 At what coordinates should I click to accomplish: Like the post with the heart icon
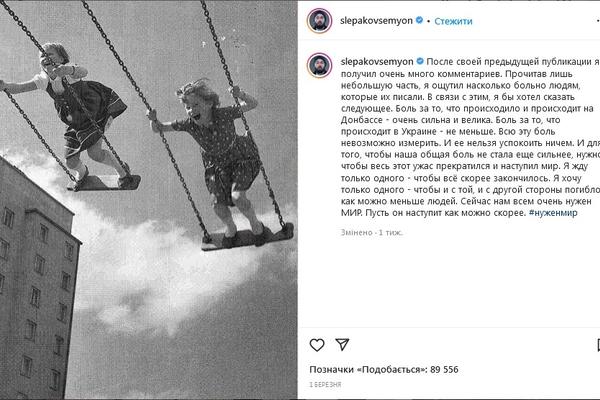pyautogui.click(x=317, y=345)
